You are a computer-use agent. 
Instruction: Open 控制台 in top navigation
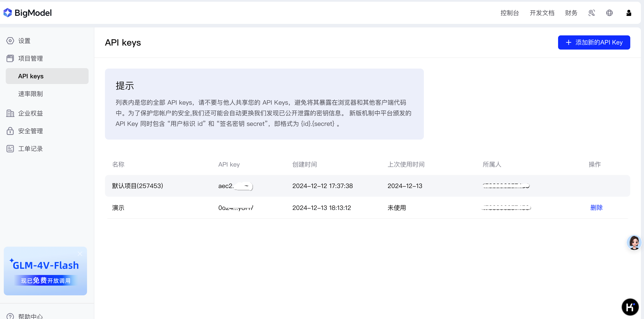pyautogui.click(x=510, y=13)
